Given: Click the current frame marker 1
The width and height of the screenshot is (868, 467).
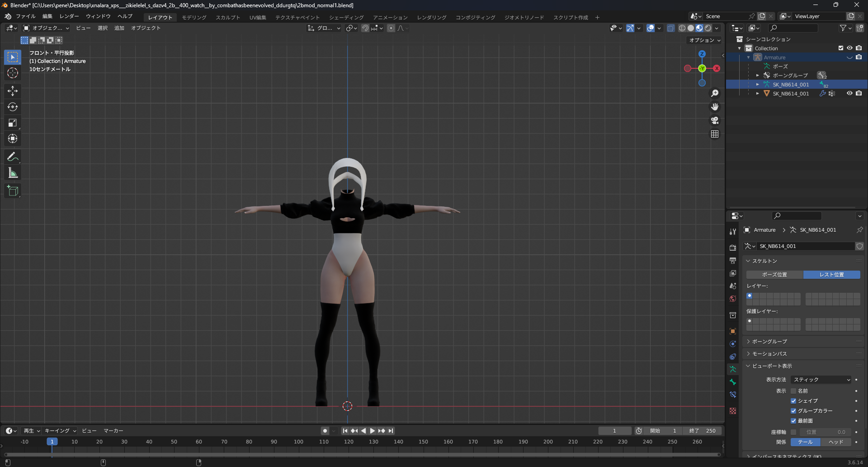Looking at the screenshot, I should point(52,442).
